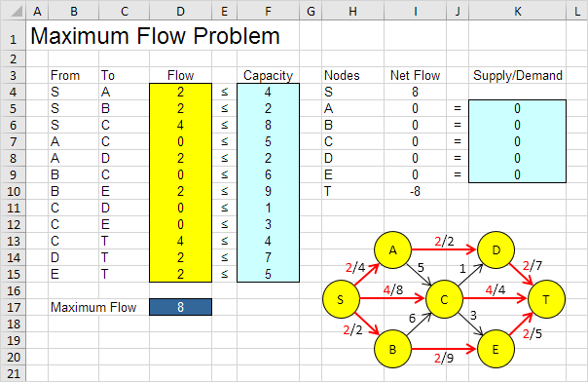Click the 2/4 edge label in diagram
The width and height of the screenshot is (588, 382).
(355, 267)
